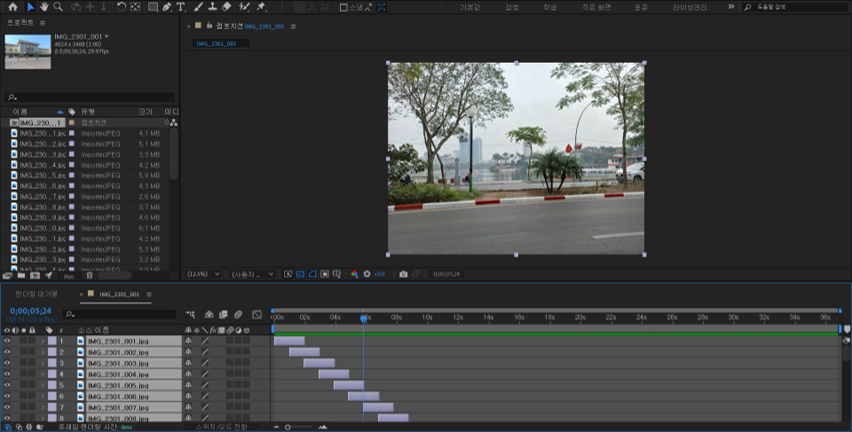Viewport: 852px width, 432px height.
Task: Open the graph editor icon in timeline
Action: click(x=257, y=315)
